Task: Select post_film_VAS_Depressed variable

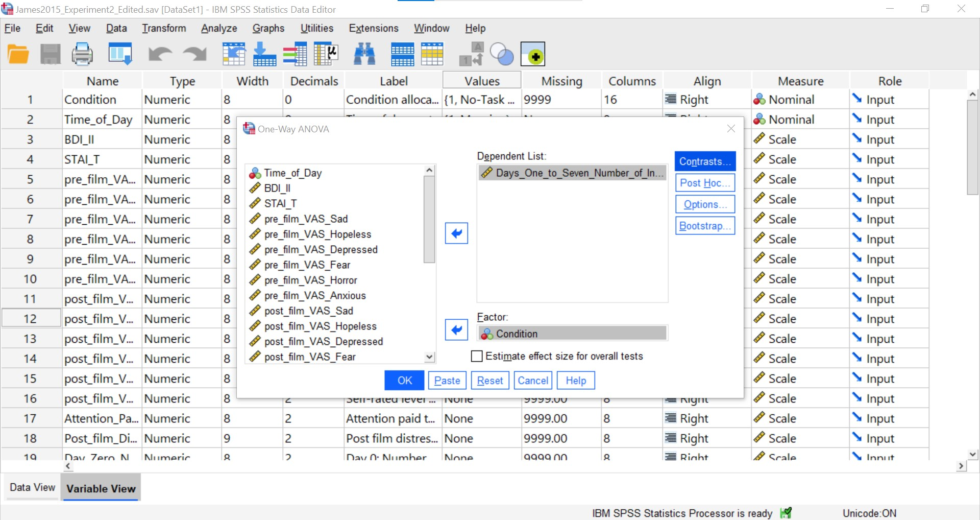Action: coord(323,342)
